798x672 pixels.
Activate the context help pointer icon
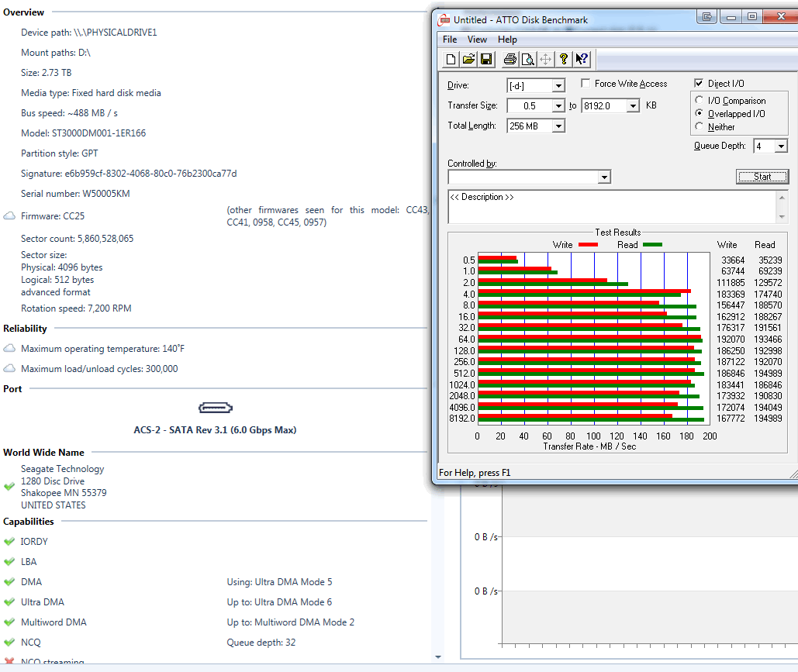[x=582, y=60]
